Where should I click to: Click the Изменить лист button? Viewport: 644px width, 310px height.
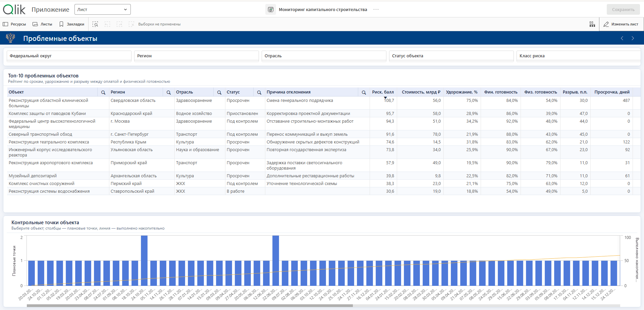pos(621,24)
